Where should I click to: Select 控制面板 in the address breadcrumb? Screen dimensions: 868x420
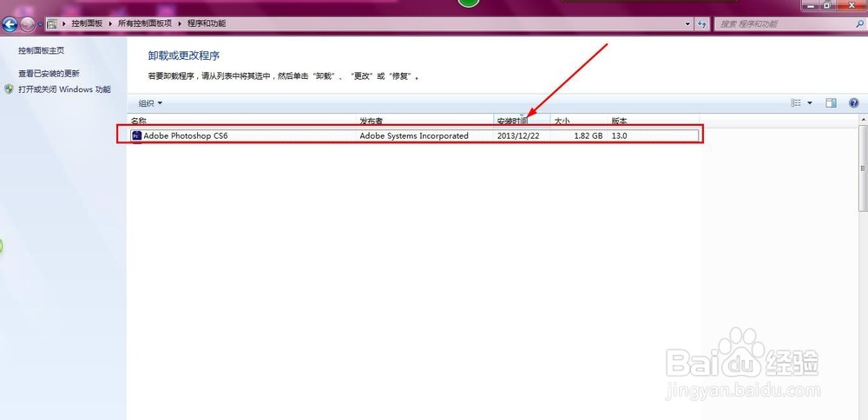point(87,23)
